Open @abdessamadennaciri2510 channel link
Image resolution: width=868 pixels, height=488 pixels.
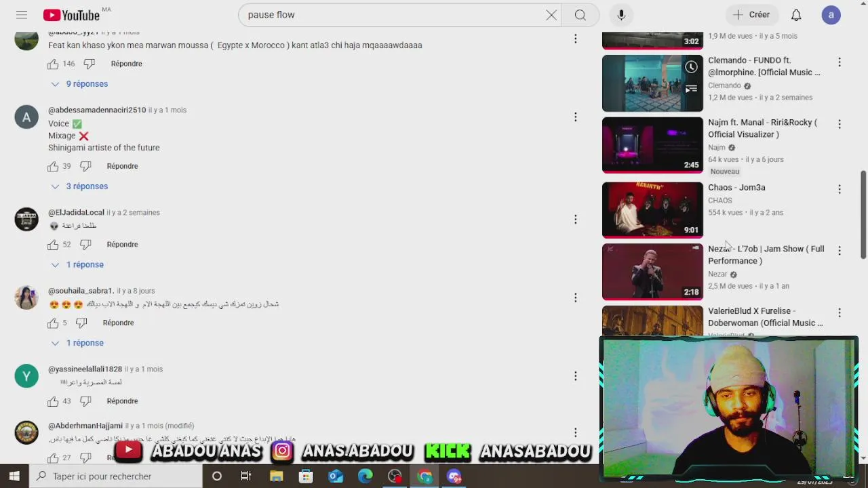[97, 110]
